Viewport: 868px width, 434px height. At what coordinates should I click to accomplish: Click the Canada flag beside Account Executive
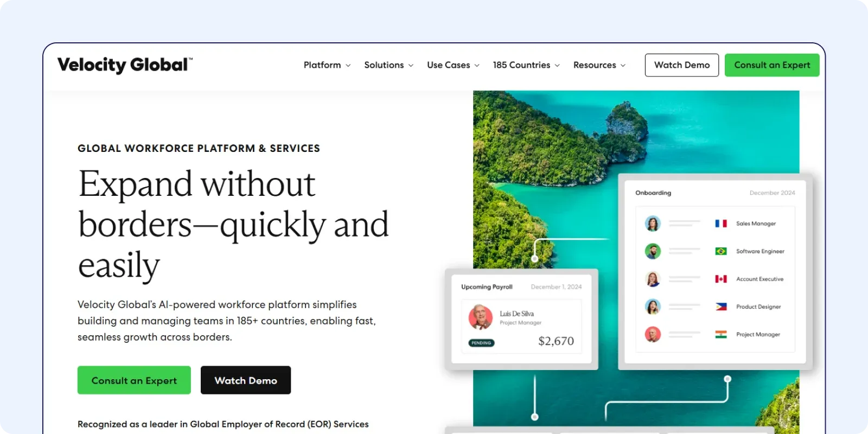pos(721,279)
